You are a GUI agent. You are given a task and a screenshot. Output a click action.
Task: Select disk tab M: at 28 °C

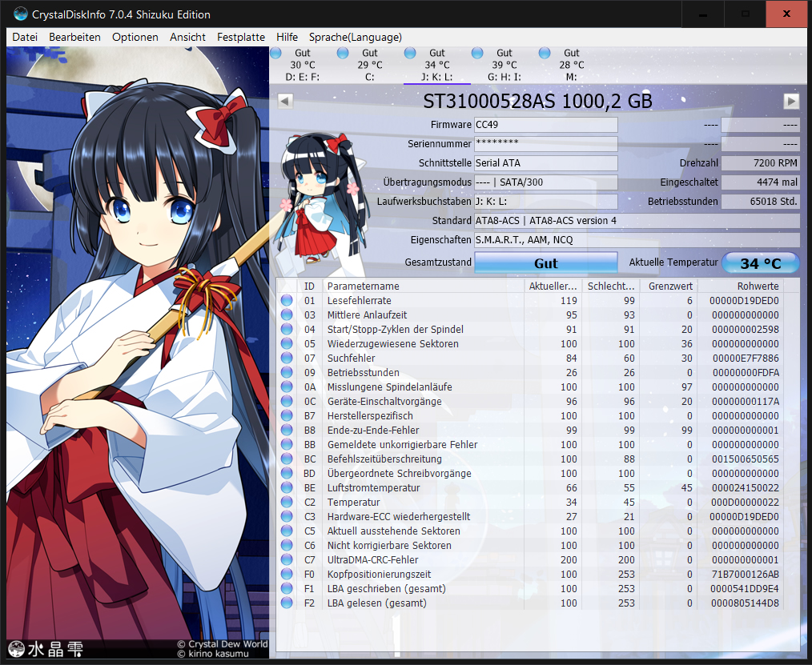(572, 65)
